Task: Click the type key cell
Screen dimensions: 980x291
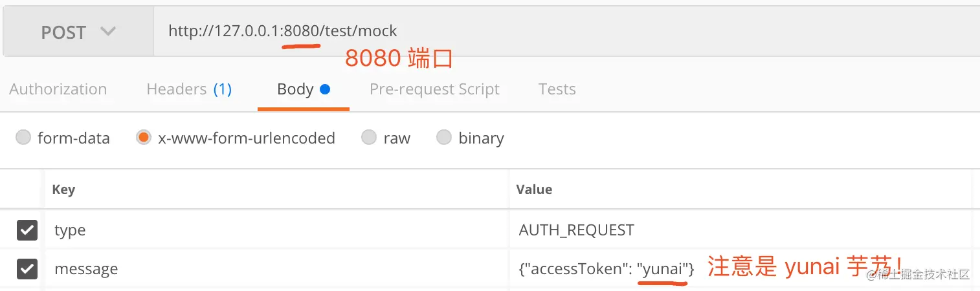Action: tap(277, 230)
